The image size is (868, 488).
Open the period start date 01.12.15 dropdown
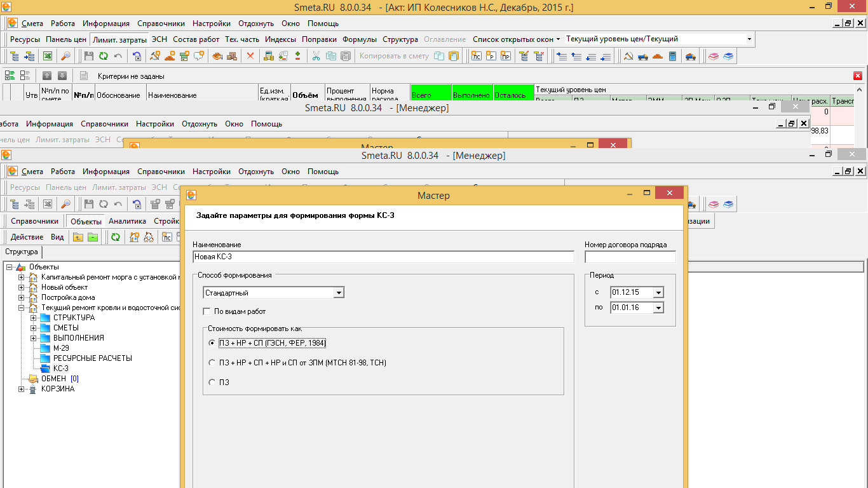pyautogui.click(x=658, y=293)
